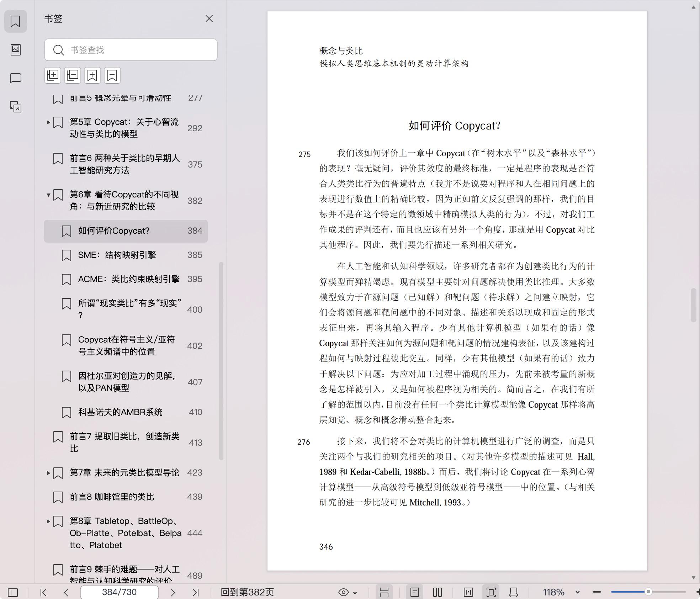Expand 第7章 未来的元类比模型导论 bookmark

pos(48,473)
